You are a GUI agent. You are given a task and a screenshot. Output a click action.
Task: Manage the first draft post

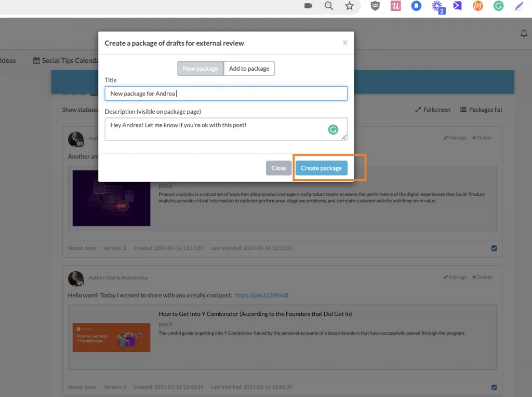(x=455, y=137)
